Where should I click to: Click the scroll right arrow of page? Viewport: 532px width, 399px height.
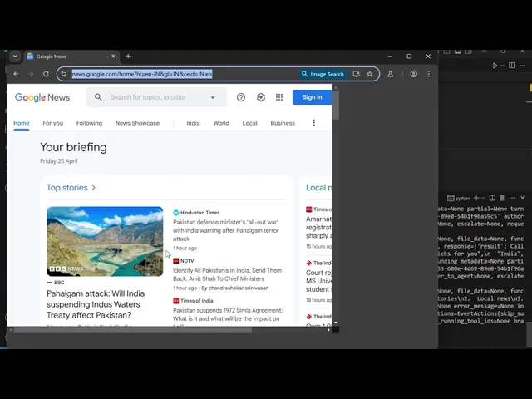(x=328, y=330)
